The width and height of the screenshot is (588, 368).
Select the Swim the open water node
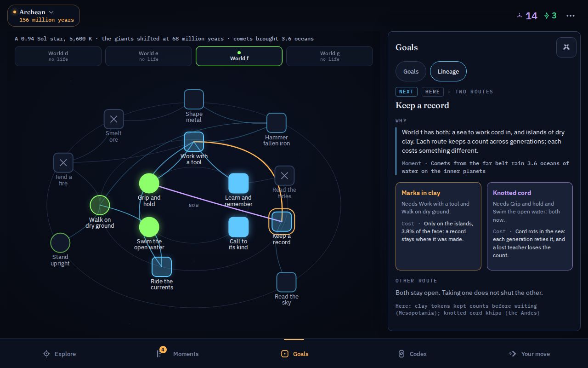pyautogui.click(x=149, y=227)
